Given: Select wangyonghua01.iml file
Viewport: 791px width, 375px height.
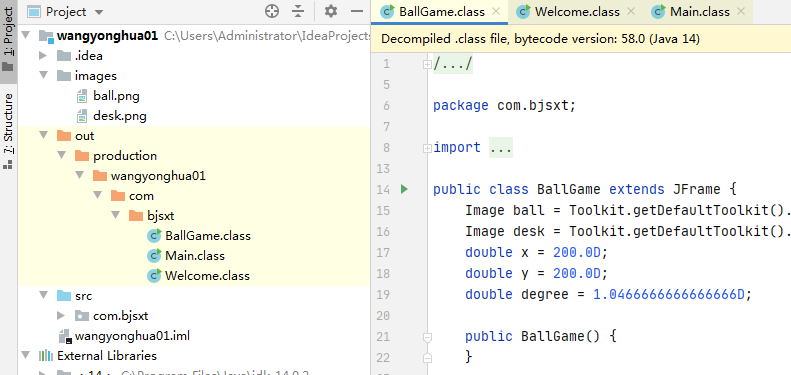Looking at the screenshot, I should coord(132,336).
